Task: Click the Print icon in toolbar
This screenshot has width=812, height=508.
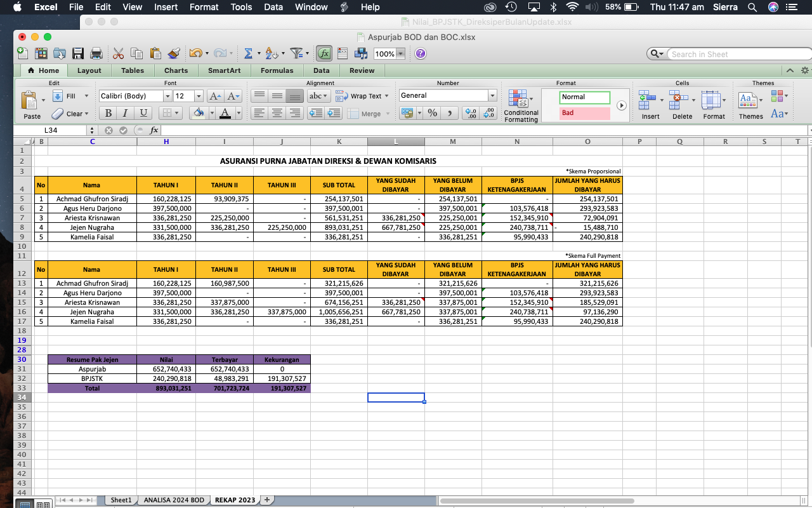Action: point(96,54)
